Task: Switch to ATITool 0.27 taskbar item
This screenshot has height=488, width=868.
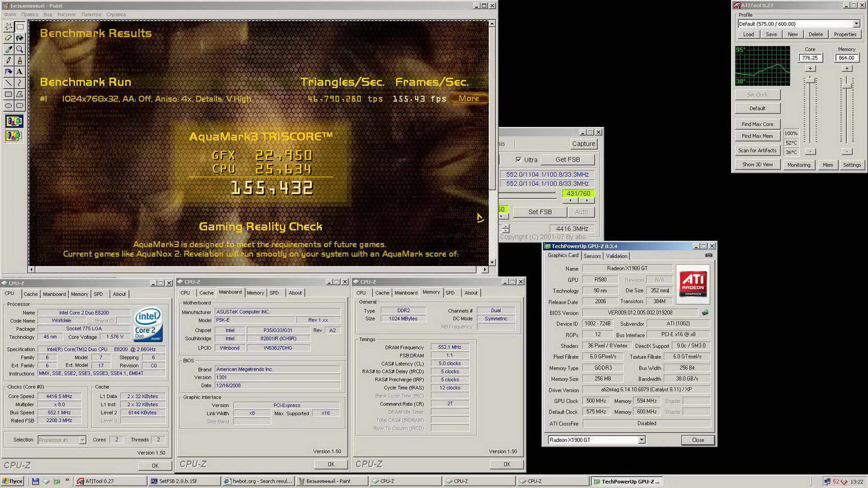Action: [111, 481]
